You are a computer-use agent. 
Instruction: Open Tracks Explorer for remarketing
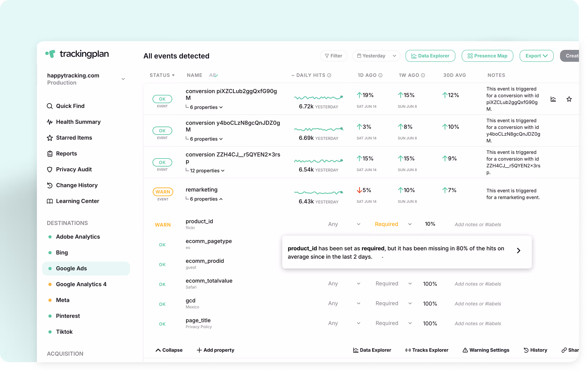(x=427, y=350)
